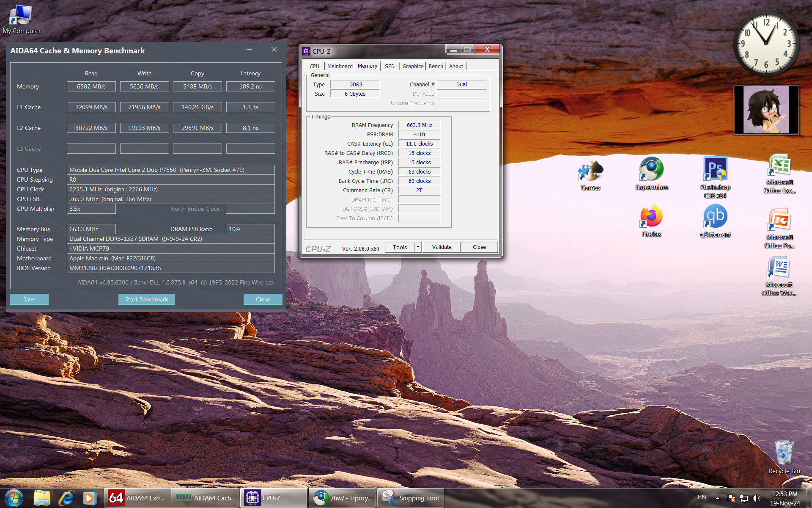The image size is (812, 508).
Task: Show hidden system tray icons
Action: (717, 498)
